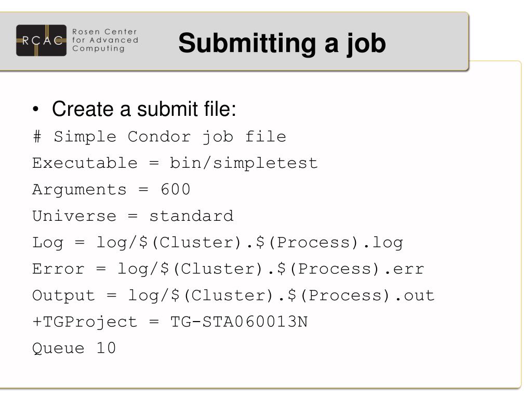Image resolution: width=532 pixels, height=399 pixels.
Task: Click the Log path ending in .log
Action: tap(250, 243)
